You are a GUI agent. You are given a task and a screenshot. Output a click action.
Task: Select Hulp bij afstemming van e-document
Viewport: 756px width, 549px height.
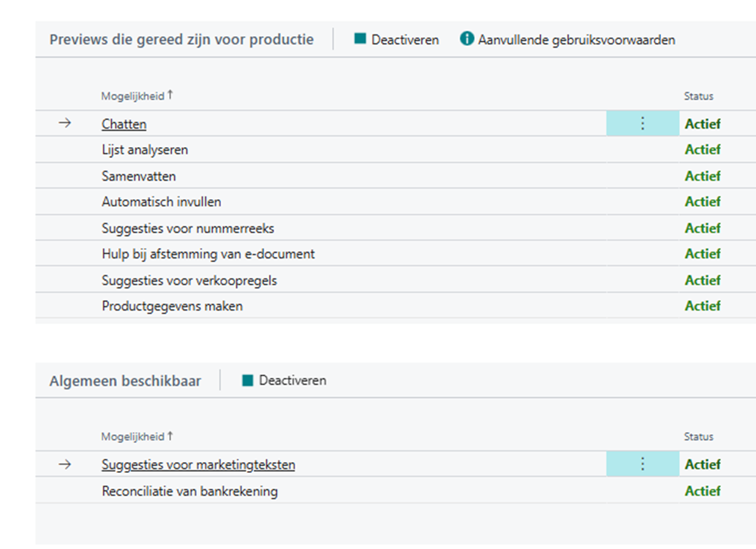pyautogui.click(x=208, y=254)
